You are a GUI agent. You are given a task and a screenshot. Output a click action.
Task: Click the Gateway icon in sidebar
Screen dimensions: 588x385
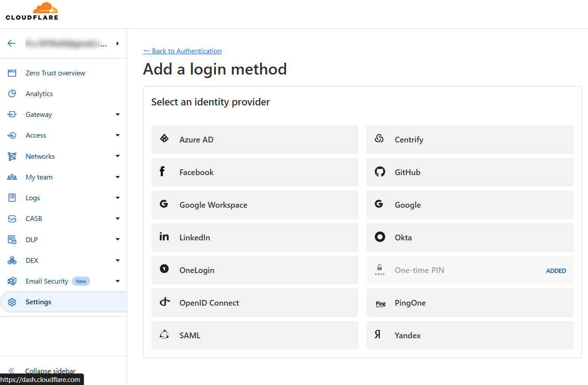pos(12,115)
